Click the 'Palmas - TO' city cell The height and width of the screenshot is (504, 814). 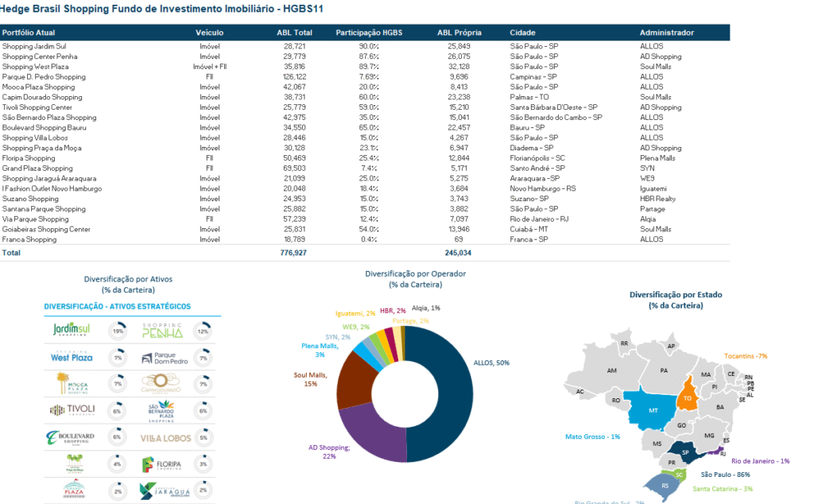(529, 97)
